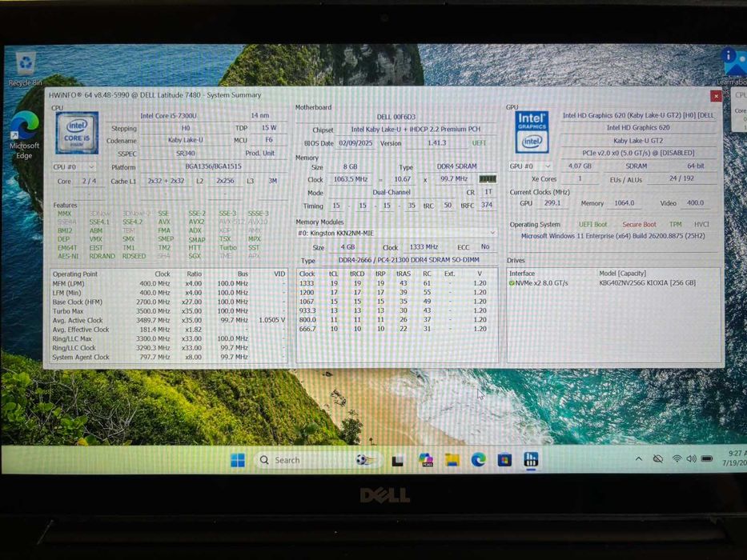Screen dimensions: 747x560
Task: Launch Edge browser from the taskbar
Action: coord(478,460)
